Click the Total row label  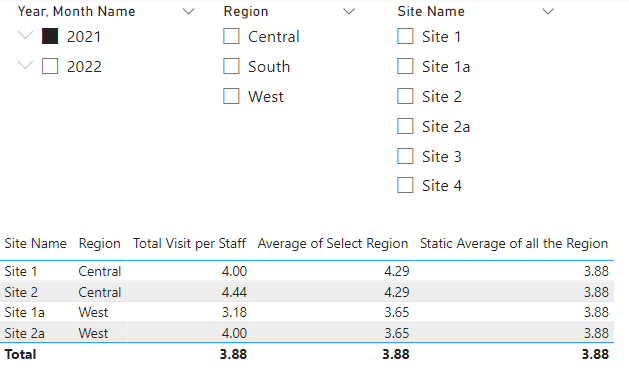pyautogui.click(x=20, y=354)
